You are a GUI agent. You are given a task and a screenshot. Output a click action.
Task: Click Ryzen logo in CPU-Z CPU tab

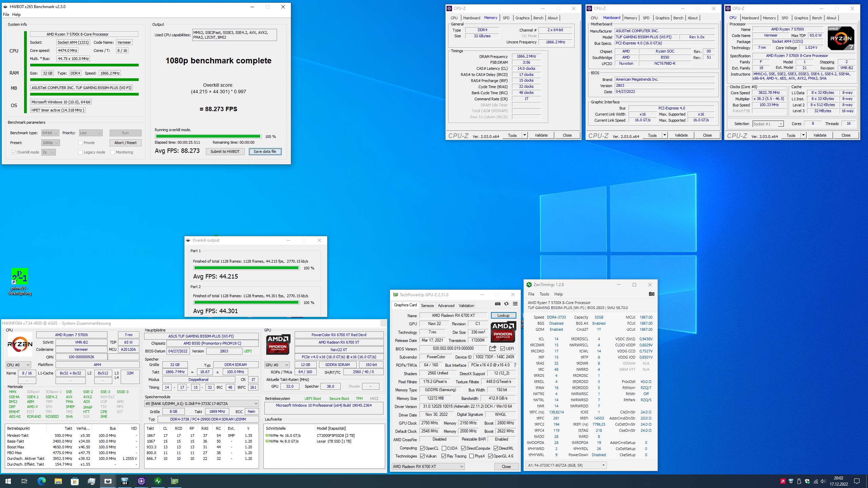(x=841, y=38)
